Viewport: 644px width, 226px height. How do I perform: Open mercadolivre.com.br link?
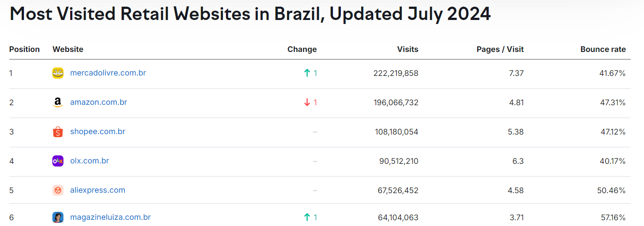[108, 73]
